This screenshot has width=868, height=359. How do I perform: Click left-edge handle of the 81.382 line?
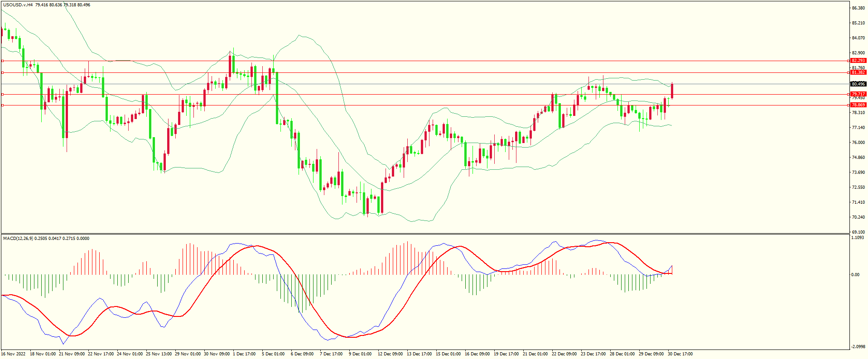(2, 72)
